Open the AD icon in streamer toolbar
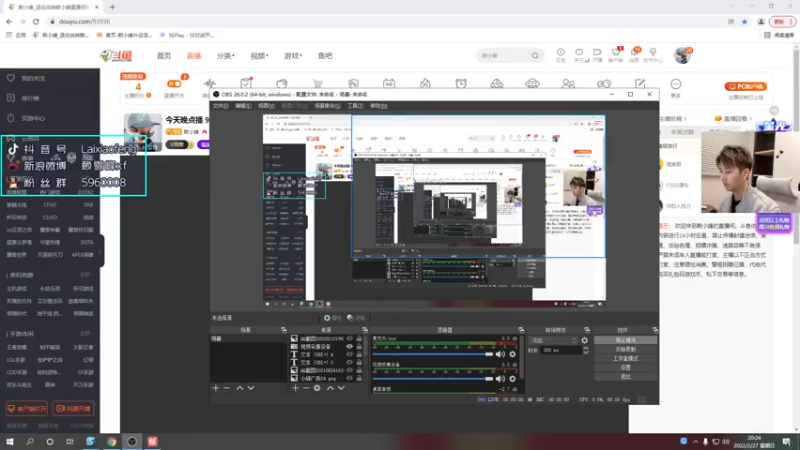 pyautogui.click(x=389, y=84)
